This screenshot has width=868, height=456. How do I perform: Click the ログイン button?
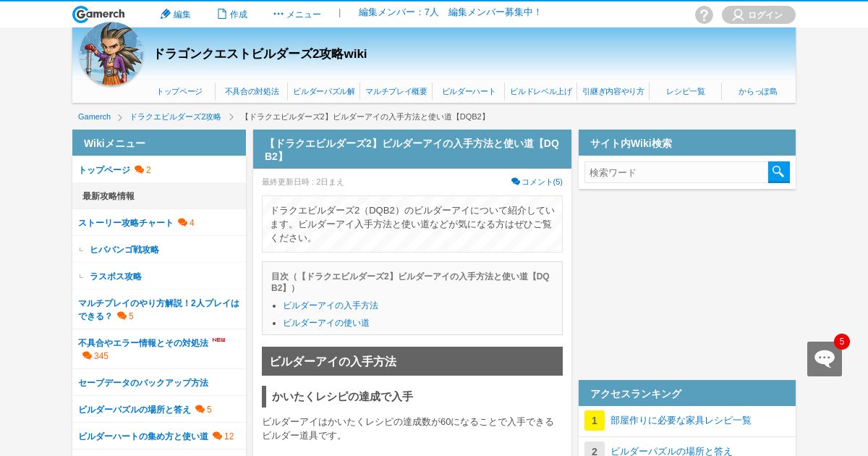coord(759,14)
